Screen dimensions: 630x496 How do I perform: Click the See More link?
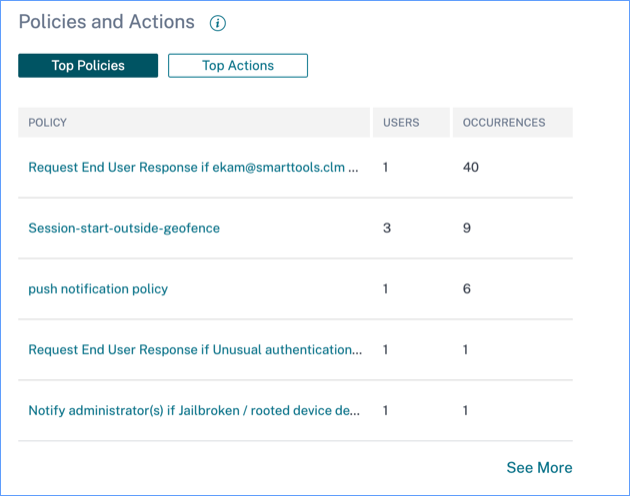point(539,467)
